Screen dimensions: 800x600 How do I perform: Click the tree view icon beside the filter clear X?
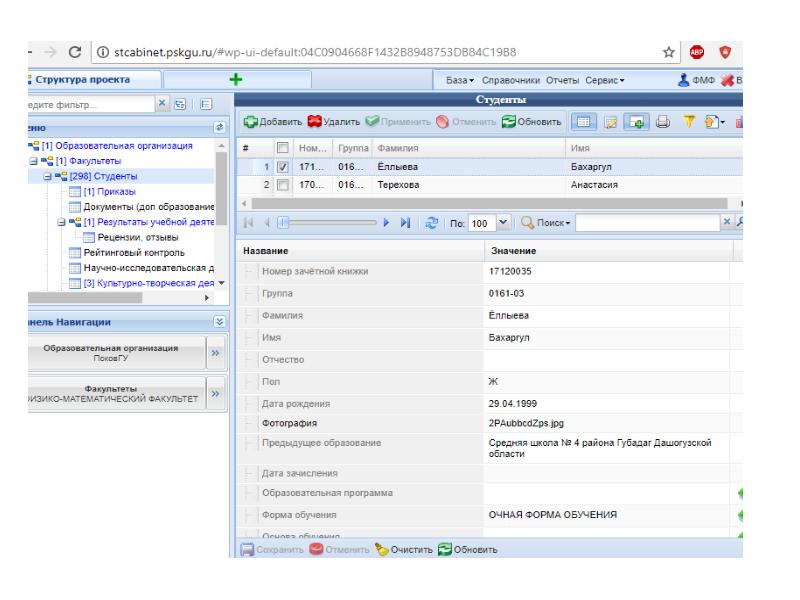180,104
